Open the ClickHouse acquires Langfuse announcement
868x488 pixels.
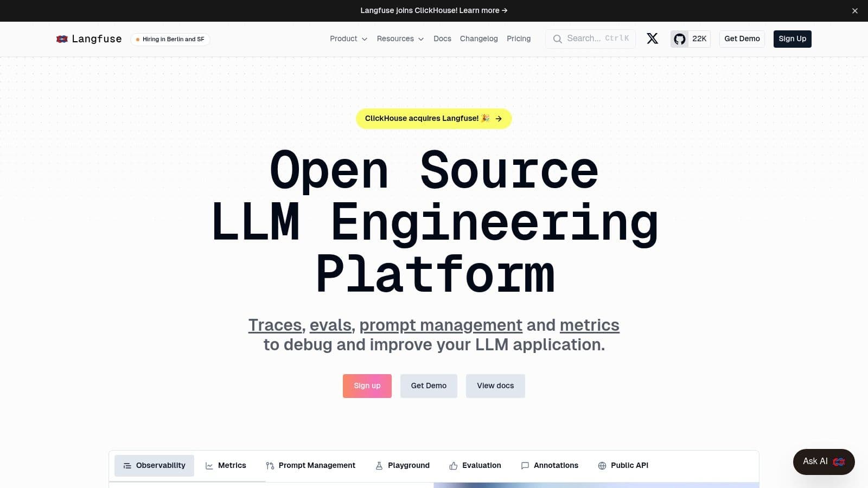(x=433, y=118)
